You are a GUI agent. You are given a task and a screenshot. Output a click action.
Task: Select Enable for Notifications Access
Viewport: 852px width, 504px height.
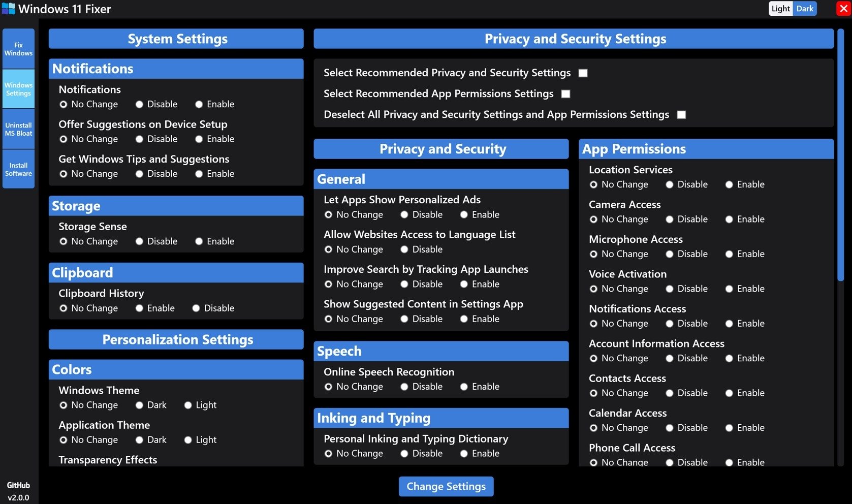[x=729, y=324]
